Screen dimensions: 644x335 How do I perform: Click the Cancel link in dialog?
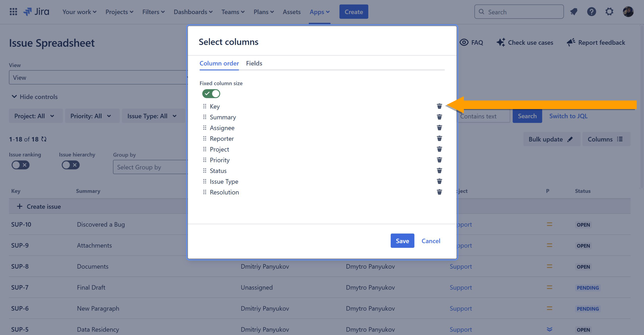[x=431, y=241]
